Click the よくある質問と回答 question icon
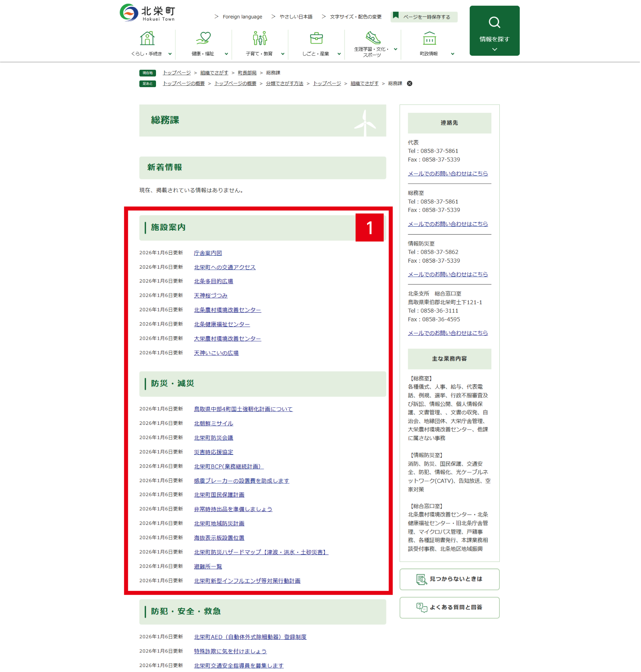The image size is (641, 672). click(422, 607)
